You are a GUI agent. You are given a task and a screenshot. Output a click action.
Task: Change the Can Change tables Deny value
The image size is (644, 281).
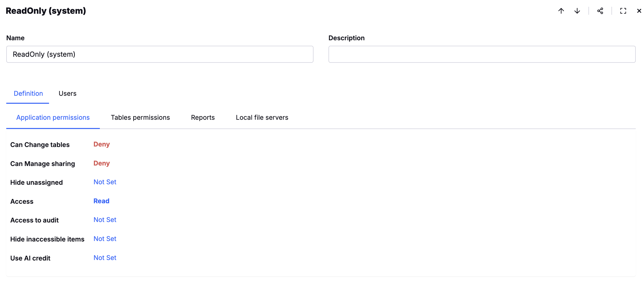pos(102,144)
